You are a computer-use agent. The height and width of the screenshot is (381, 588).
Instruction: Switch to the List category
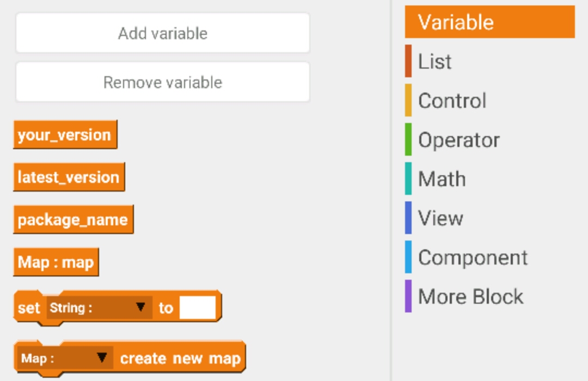pyautogui.click(x=435, y=62)
